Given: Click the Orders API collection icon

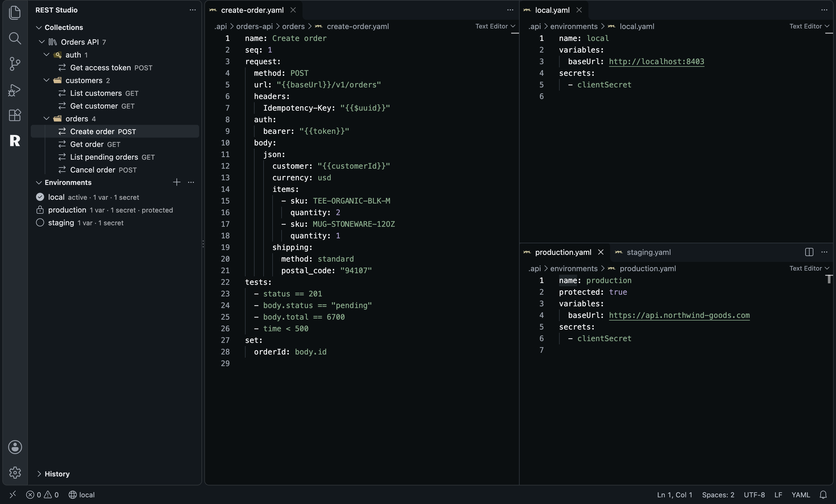Looking at the screenshot, I should pyautogui.click(x=53, y=42).
